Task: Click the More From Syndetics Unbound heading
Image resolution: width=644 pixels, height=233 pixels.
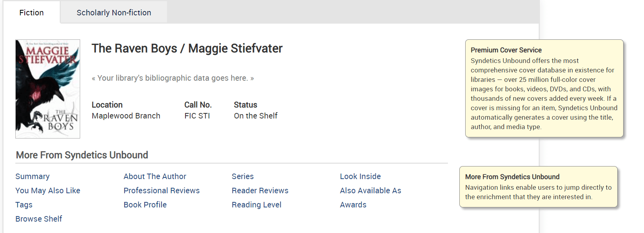Action: click(x=82, y=155)
